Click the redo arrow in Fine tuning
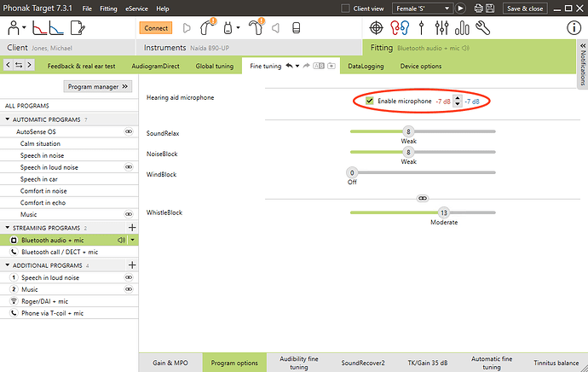 tap(307, 66)
